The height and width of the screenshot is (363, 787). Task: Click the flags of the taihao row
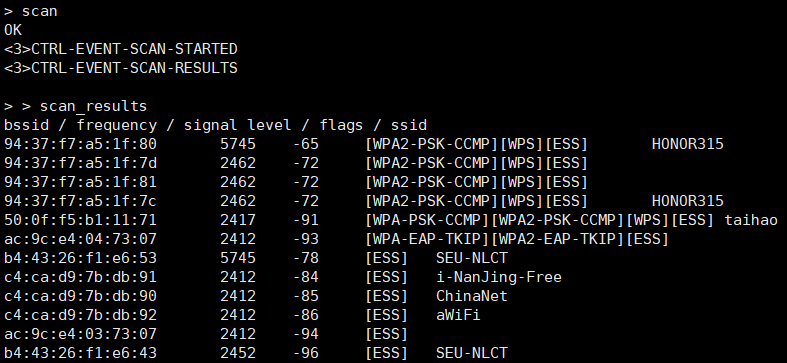click(x=540, y=220)
